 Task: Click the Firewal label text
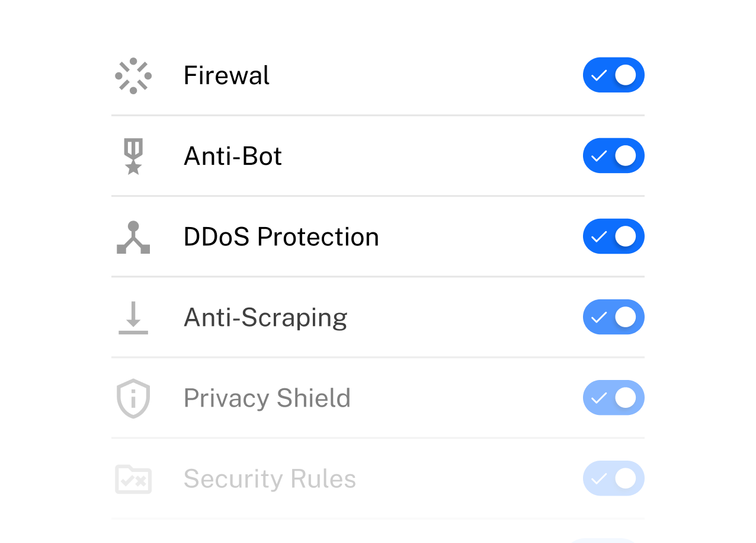(226, 76)
